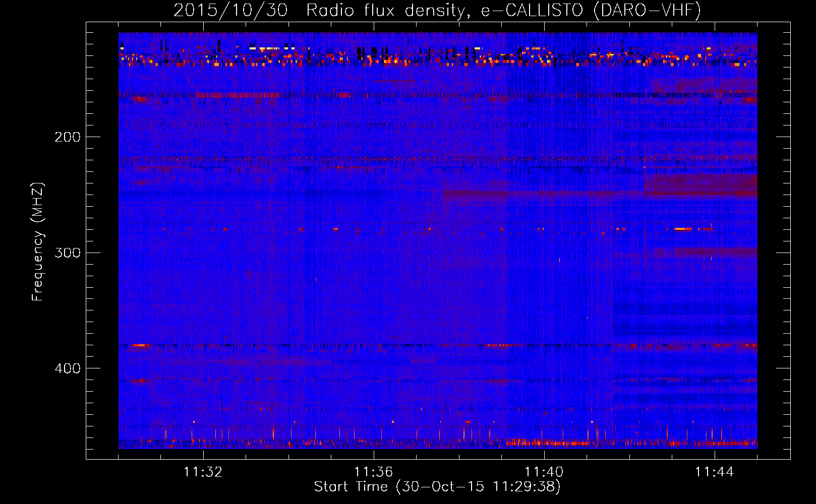Image resolution: width=816 pixels, height=504 pixels.
Task: Select the 200 frequency axis label
Action: (x=68, y=137)
